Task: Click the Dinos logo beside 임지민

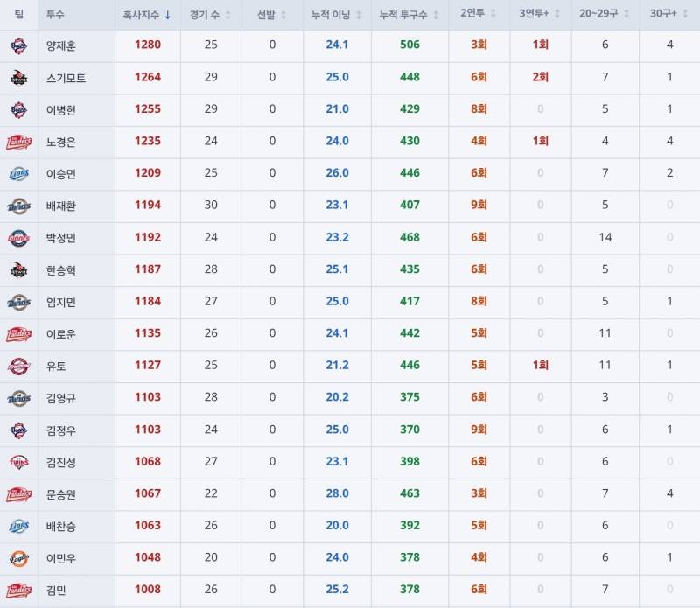Action: pyautogui.click(x=18, y=302)
